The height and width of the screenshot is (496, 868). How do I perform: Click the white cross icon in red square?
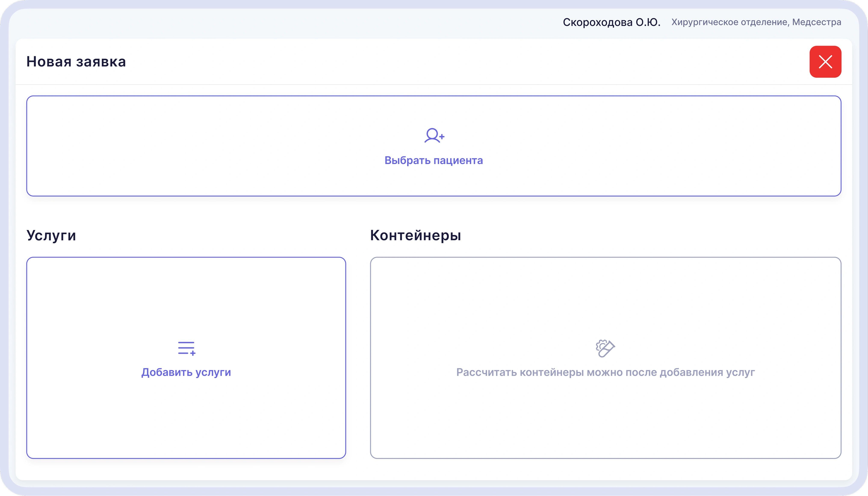pos(825,62)
